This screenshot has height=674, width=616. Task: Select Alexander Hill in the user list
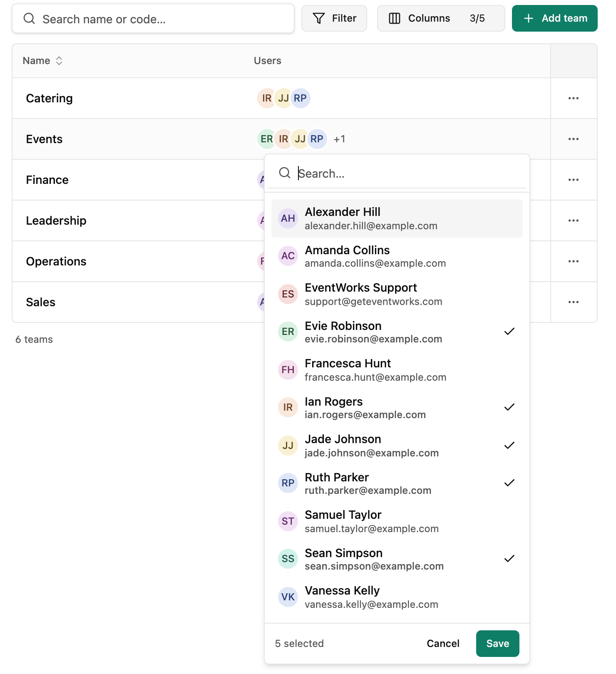(x=397, y=218)
